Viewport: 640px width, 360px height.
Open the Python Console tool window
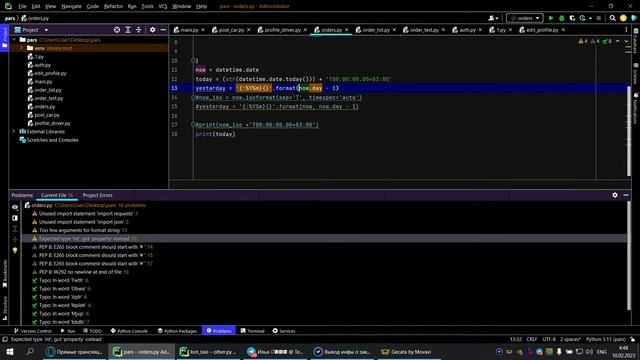pos(129,331)
